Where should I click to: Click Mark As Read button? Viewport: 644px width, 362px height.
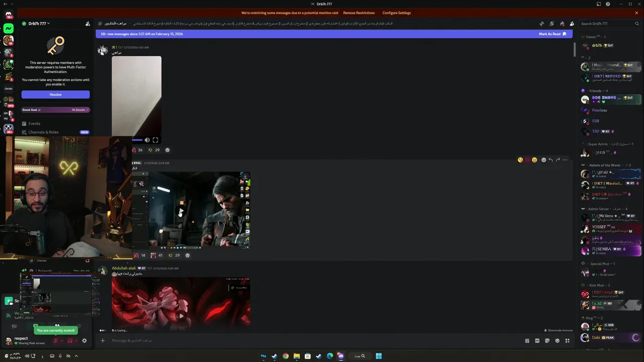pos(552,34)
